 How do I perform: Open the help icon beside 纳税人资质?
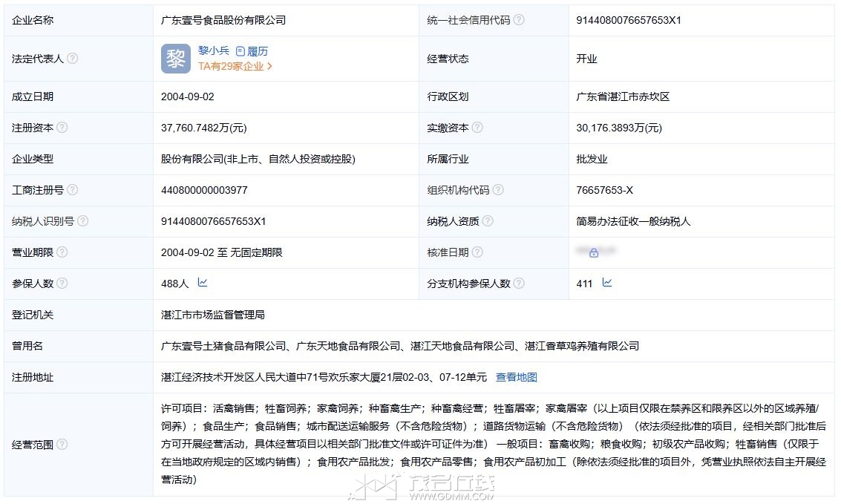click(x=488, y=221)
